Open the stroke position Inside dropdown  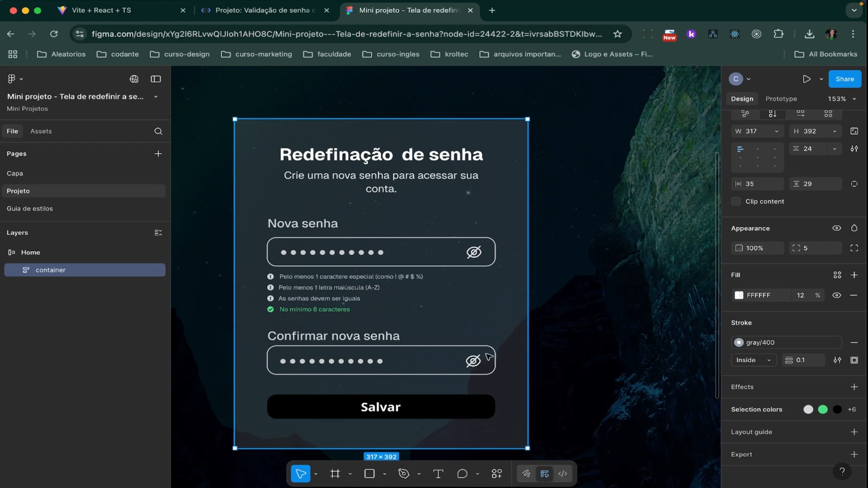point(753,360)
